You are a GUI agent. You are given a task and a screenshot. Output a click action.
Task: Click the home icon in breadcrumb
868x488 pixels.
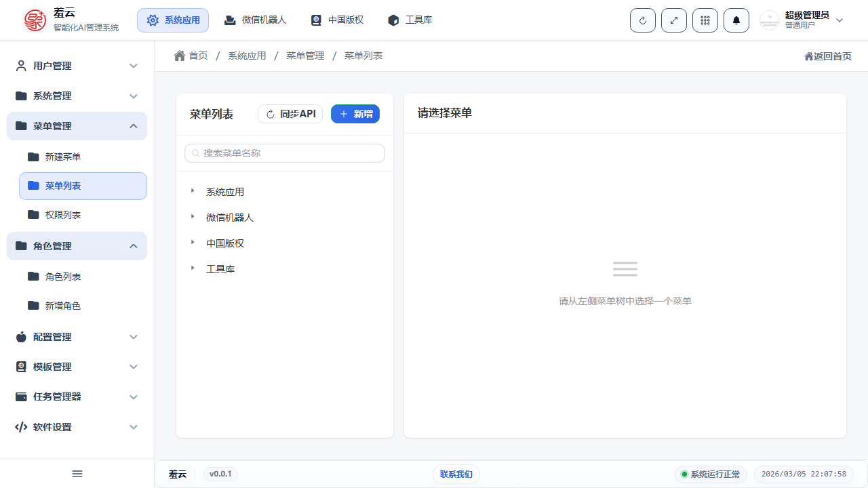pos(179,55)
